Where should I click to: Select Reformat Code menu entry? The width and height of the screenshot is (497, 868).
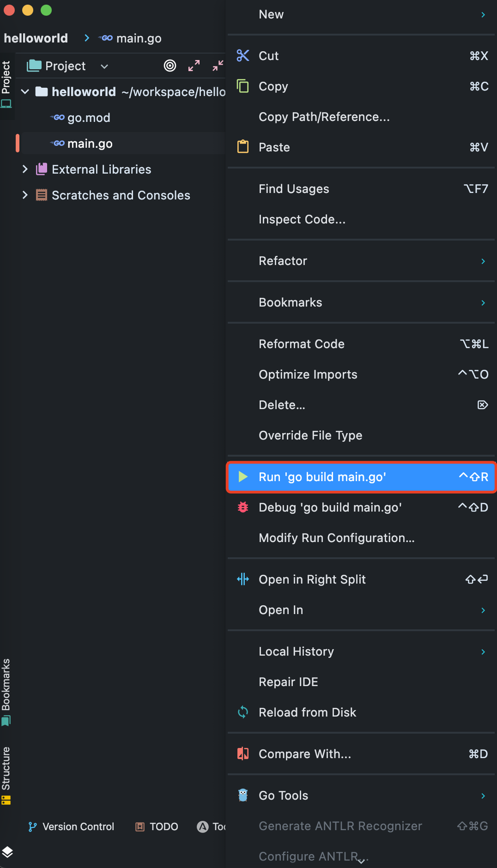(x=301, y=344)
